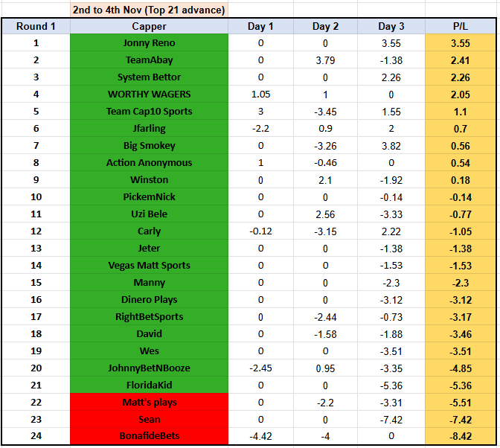
Task: Select Uzi Bele's Day 2 value 2.56
Action: [325, 214]
